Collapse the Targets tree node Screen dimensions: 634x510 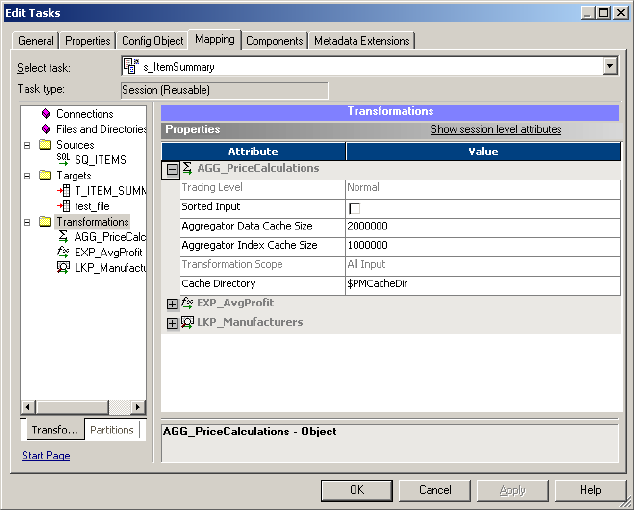point(27,176)
